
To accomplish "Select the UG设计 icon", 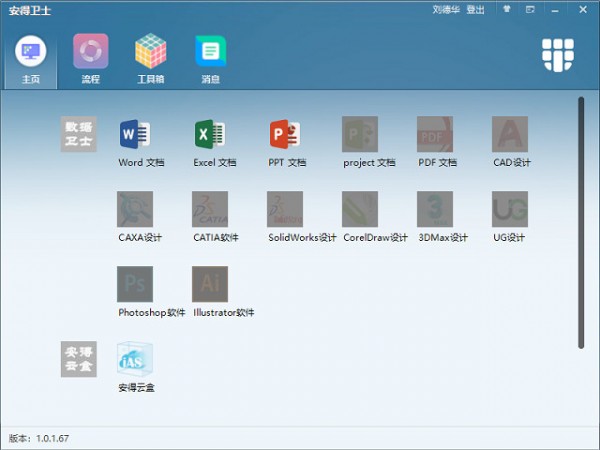I will click(x=510, y=209).
